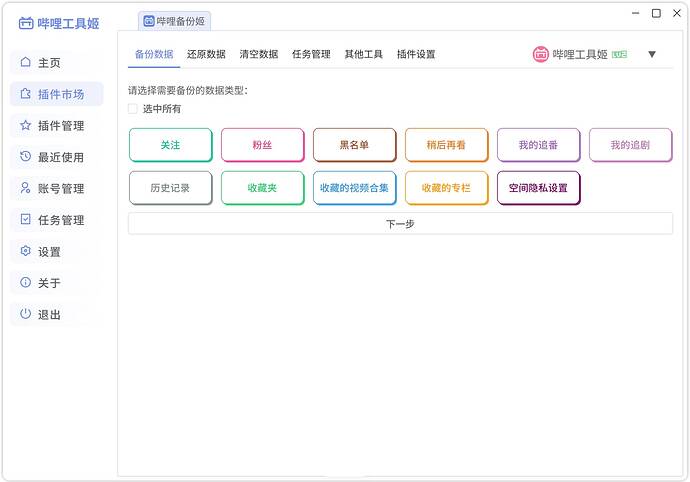The height and width of the screenshot is (482, 690).
Task: Open the 清空数据 tab
Action: click(259, 54)
